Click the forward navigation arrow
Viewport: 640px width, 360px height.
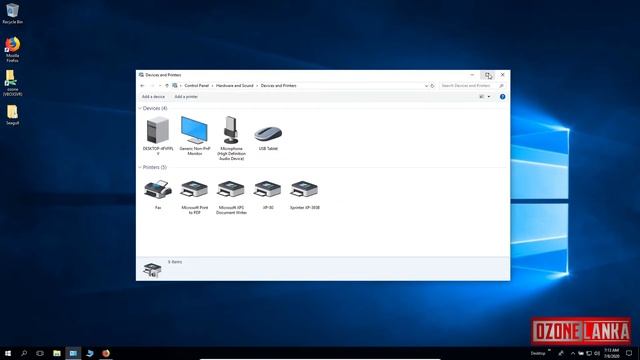point(152,86)
